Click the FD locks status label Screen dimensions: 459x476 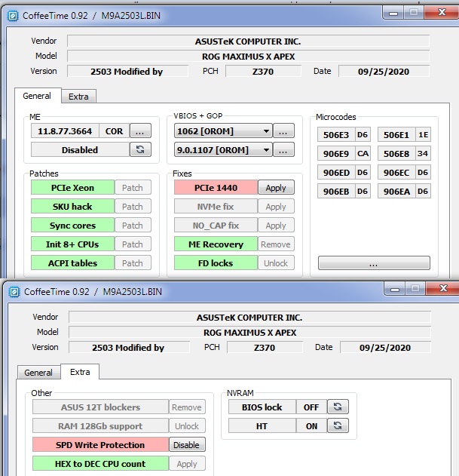(216, 263)
